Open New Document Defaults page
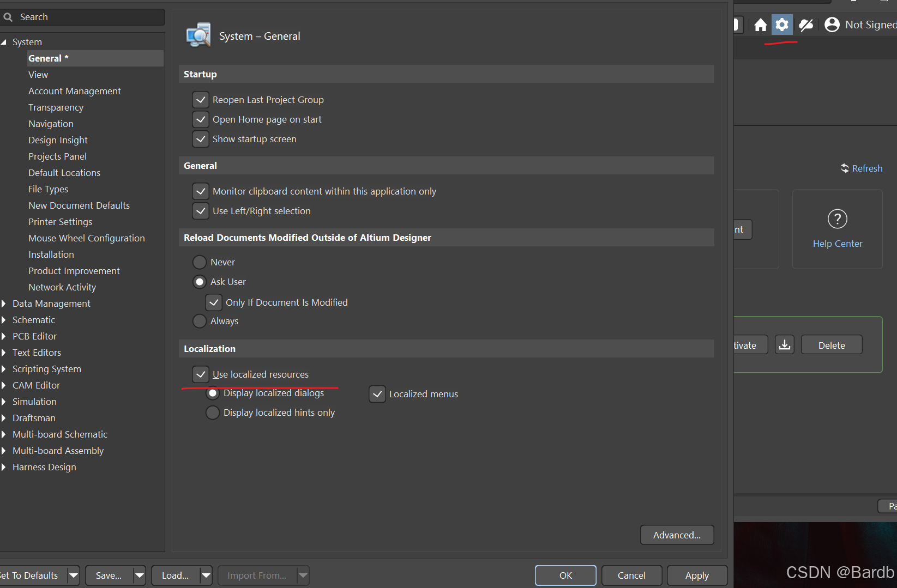897x588 pixels. click(x=79, y=205)
